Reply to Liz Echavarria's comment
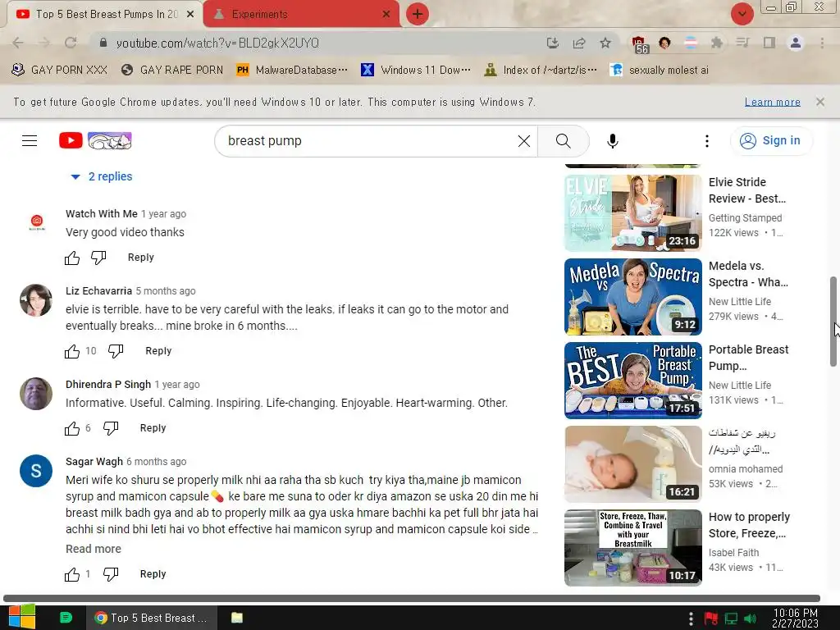This screenshot has width=840, height=630. (x=158, y=351)
